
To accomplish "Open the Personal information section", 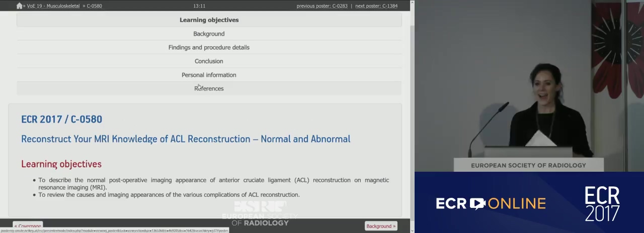I will point(209,75).
